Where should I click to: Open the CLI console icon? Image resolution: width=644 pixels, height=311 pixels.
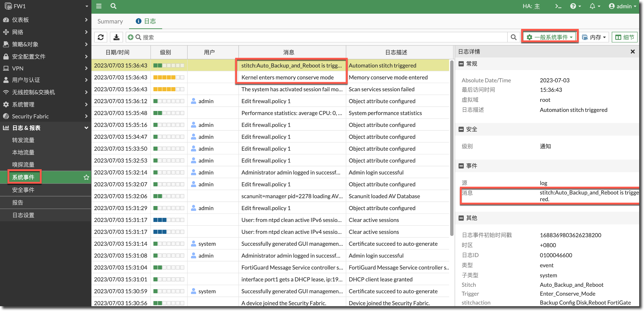click(x=558, y=6)
